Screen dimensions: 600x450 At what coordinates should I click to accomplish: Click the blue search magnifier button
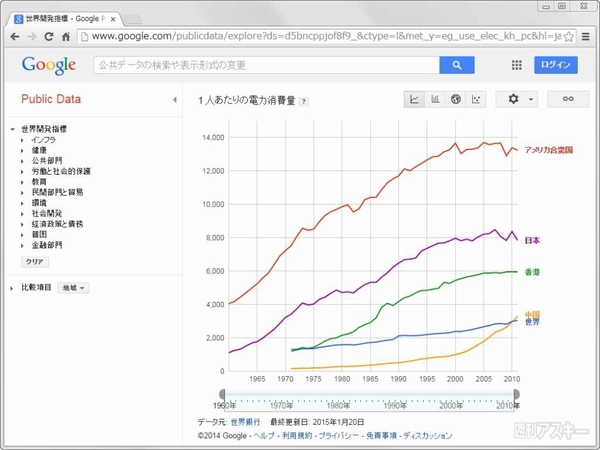click(x=457, y=65)
